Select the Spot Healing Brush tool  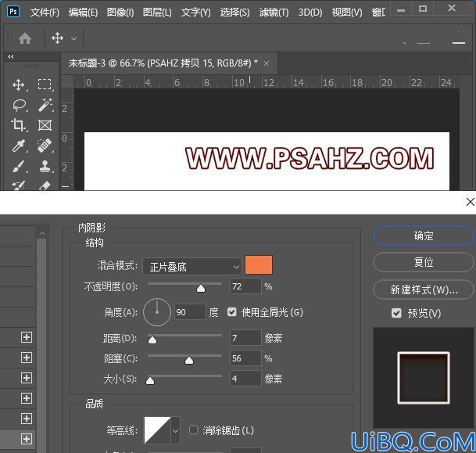tap(45, 146)
